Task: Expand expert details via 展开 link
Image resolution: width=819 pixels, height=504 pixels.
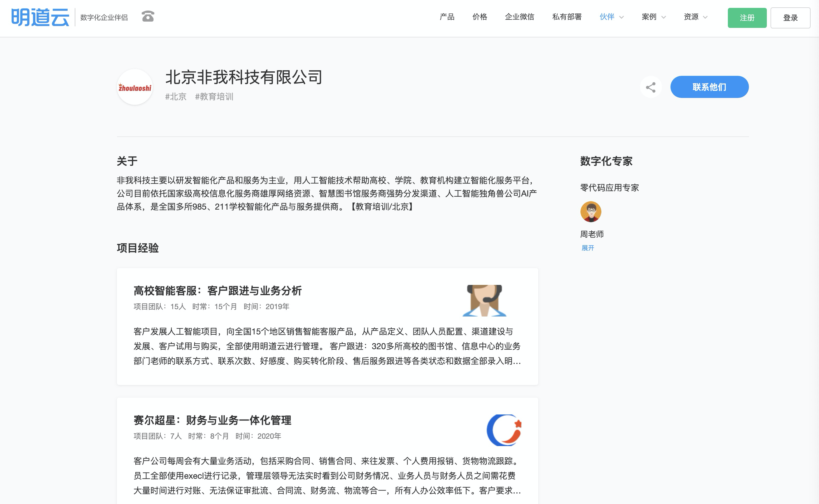Action: (x=588, y=248)
